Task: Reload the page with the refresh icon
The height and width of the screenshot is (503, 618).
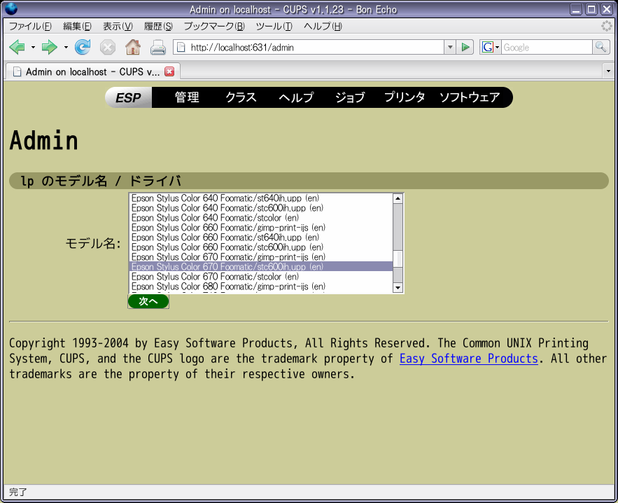Action: [83, 47]
